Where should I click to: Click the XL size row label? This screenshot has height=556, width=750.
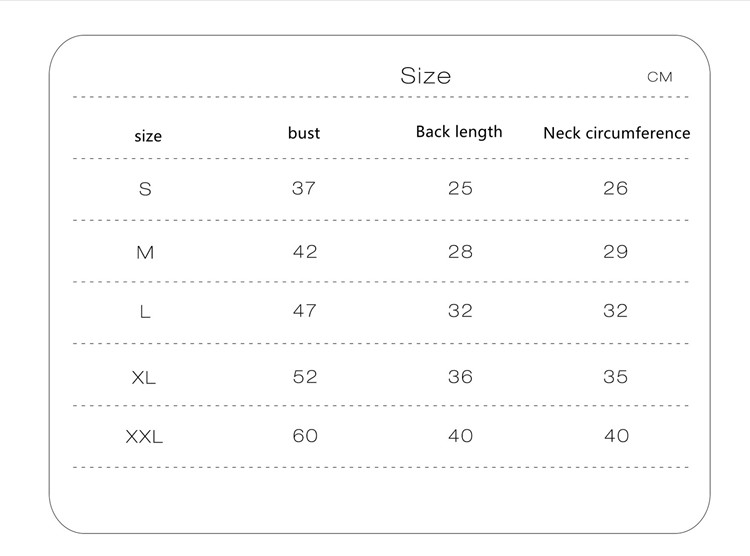tap(144, 378)
